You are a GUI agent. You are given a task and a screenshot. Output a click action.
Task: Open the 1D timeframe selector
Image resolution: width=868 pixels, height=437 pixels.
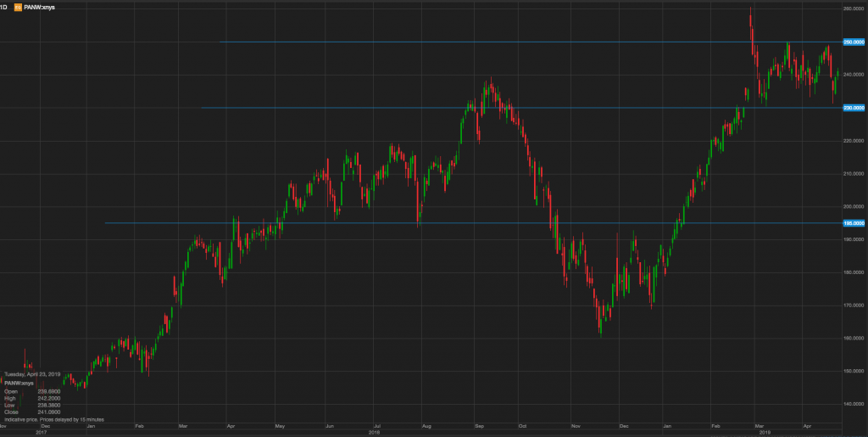pyautogui.click(x=3, y=6)
